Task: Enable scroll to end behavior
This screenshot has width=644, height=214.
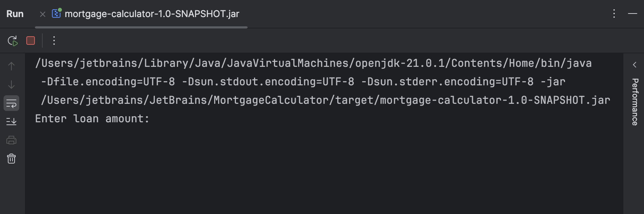Action: [x=11, y=121]
